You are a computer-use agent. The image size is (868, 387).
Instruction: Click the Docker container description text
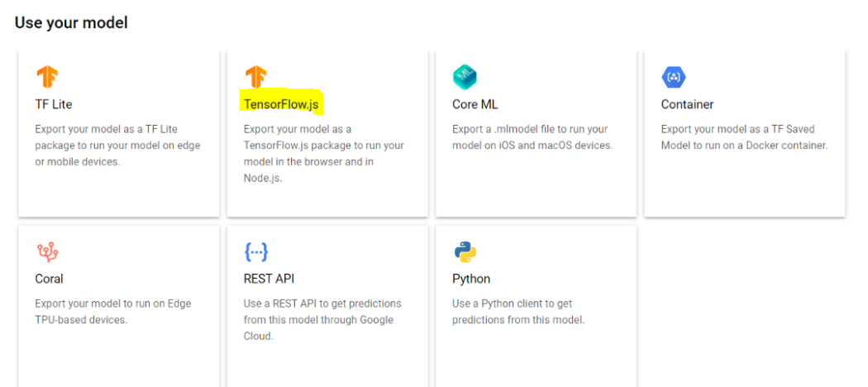(744, 137)
